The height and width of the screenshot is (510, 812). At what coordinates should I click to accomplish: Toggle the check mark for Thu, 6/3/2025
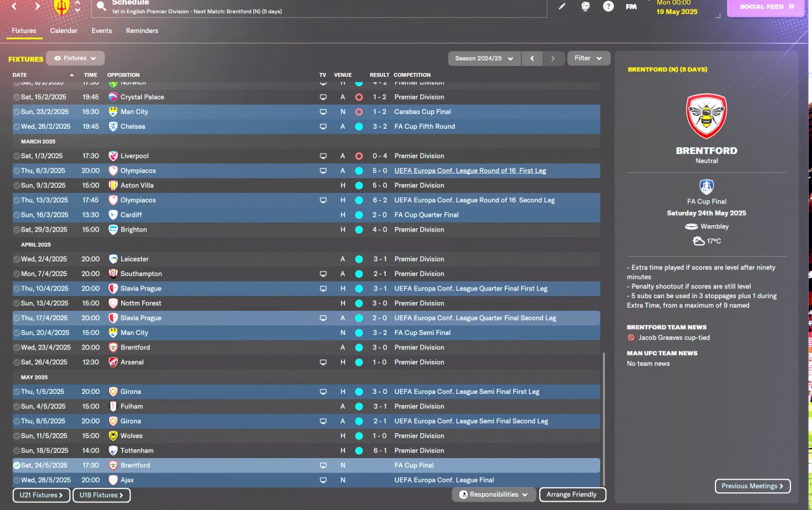coord(16,171)
